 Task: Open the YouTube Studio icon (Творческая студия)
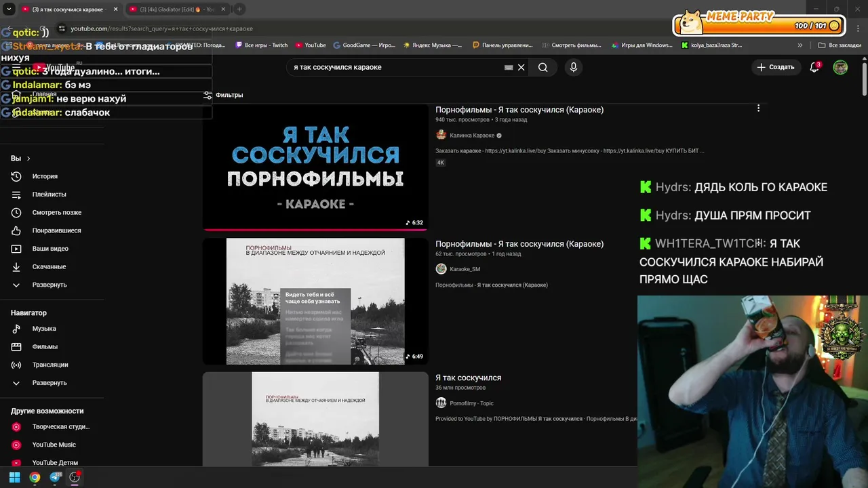pyautogui.click(x=16, y=427)
